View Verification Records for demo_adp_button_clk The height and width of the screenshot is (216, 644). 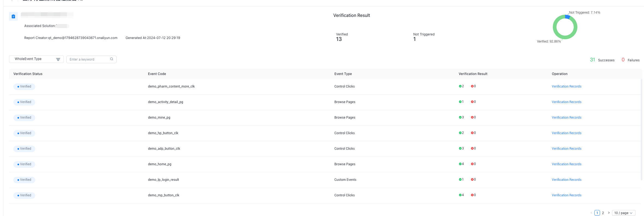tap(566, 149)
